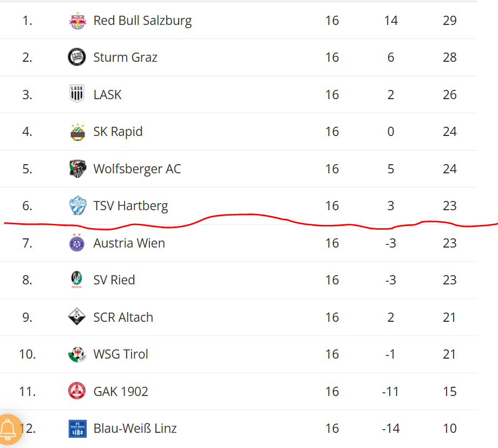Click the Blau-Weiß Linz club logo
498x448 pixels.
pyautogui.click(x=77, y=428)
